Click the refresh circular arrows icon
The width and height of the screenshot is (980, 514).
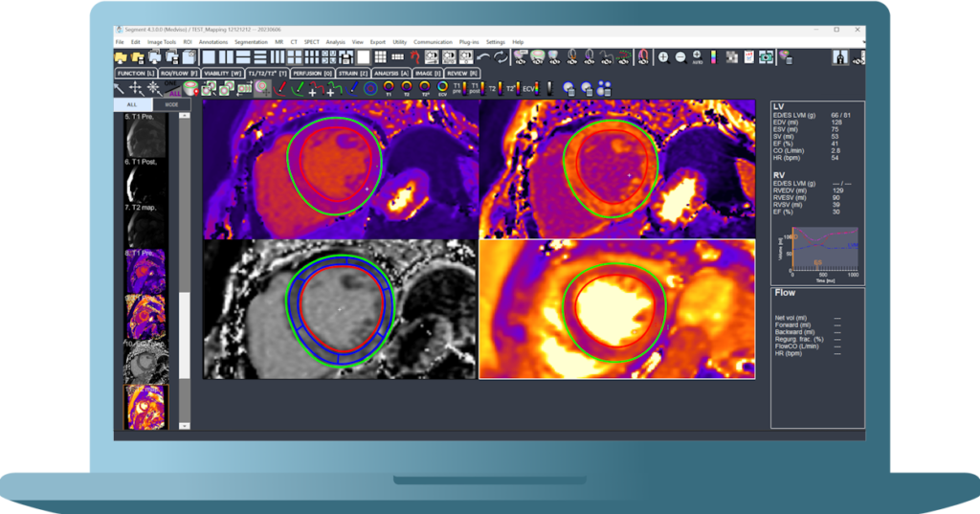point(501,57)
